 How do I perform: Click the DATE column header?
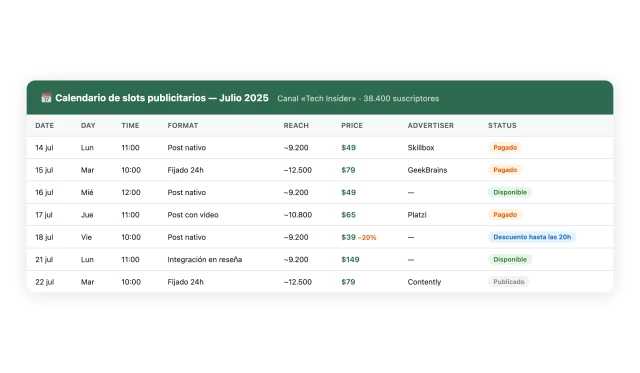pos(44,126)
